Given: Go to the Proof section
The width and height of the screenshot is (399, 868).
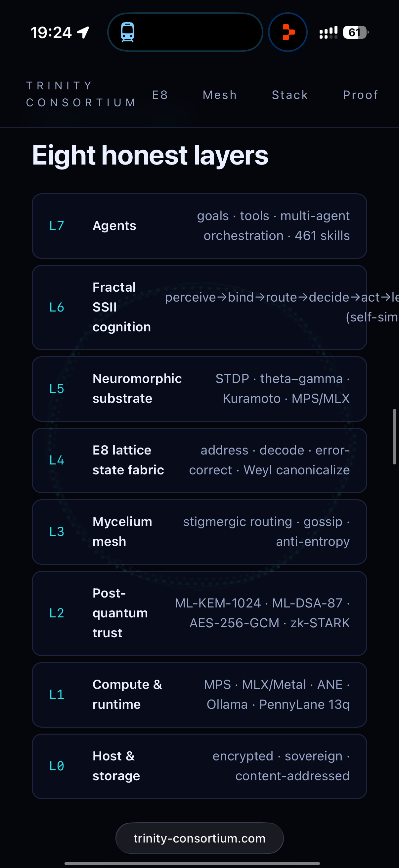Looking at the screenshot, I should [x=360, y=95].
